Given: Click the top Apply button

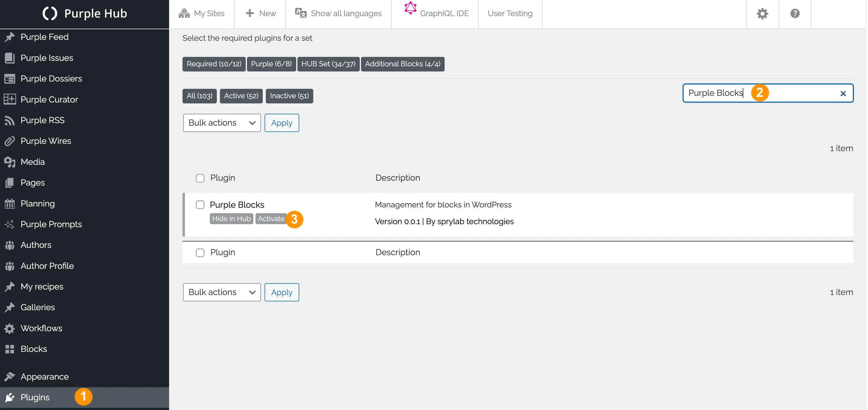Looking at the screenshot, I should pyautogui.click(x=282, y=123).
